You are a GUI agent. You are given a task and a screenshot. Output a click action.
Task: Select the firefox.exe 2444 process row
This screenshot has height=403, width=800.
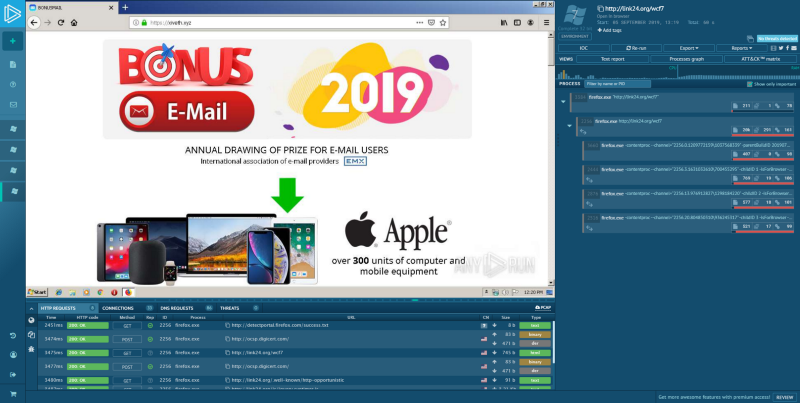tap(689, 174)
